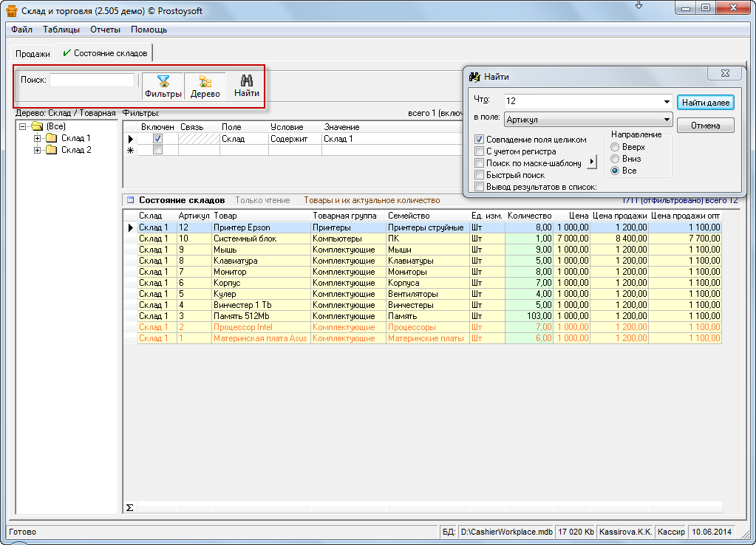The height and width of the screenshot is (545, 756).
Task: Disable the Склад filter row checkbox
Action: pos(157,139)
